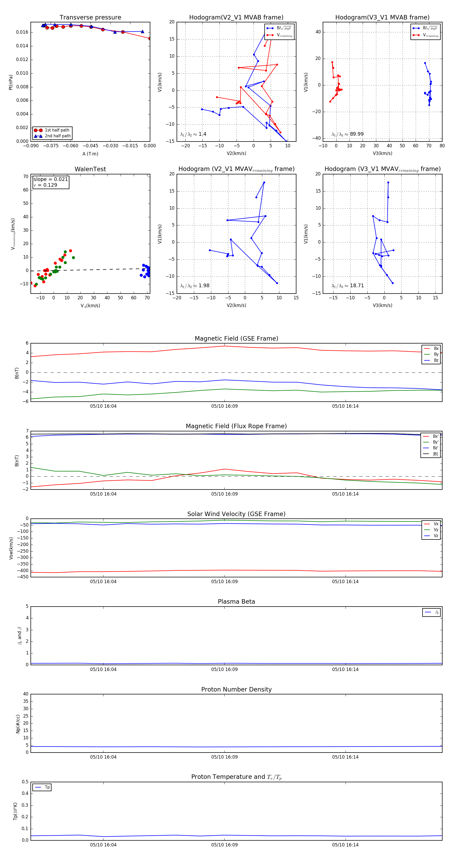Click '05/10 16:04' tick under Proton Temperature plot

(103, 845)
